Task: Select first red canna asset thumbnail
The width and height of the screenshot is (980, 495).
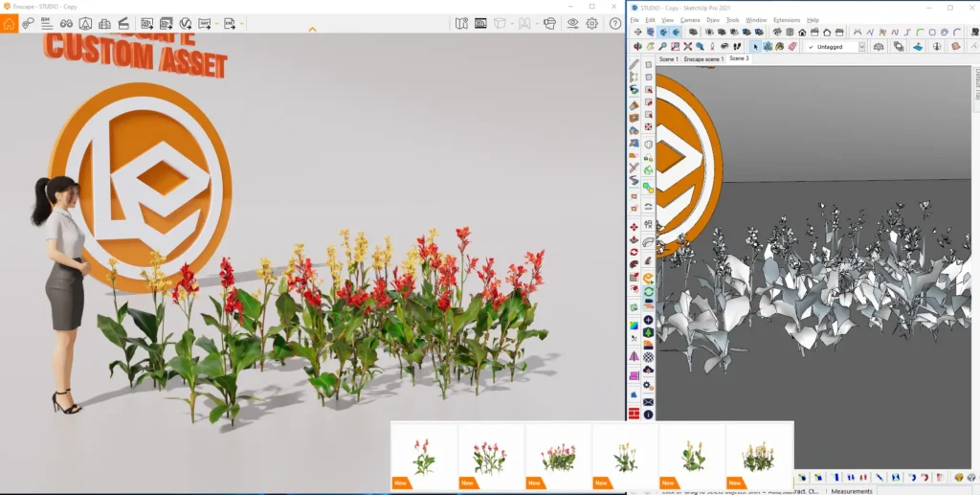Action: pos(424,457)
